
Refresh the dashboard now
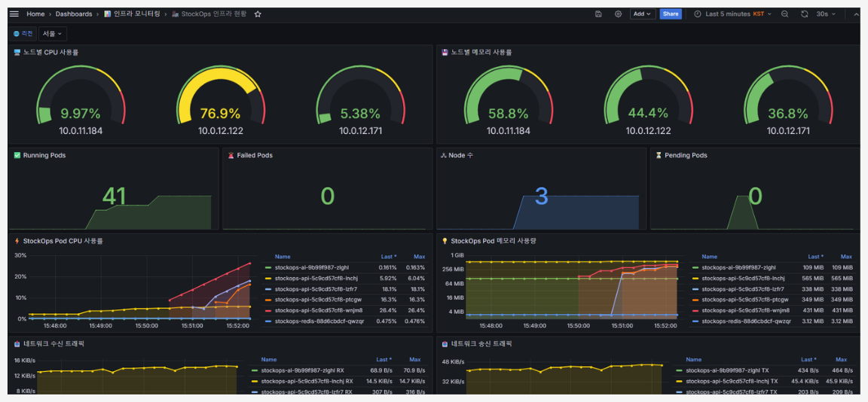point(805,14)
